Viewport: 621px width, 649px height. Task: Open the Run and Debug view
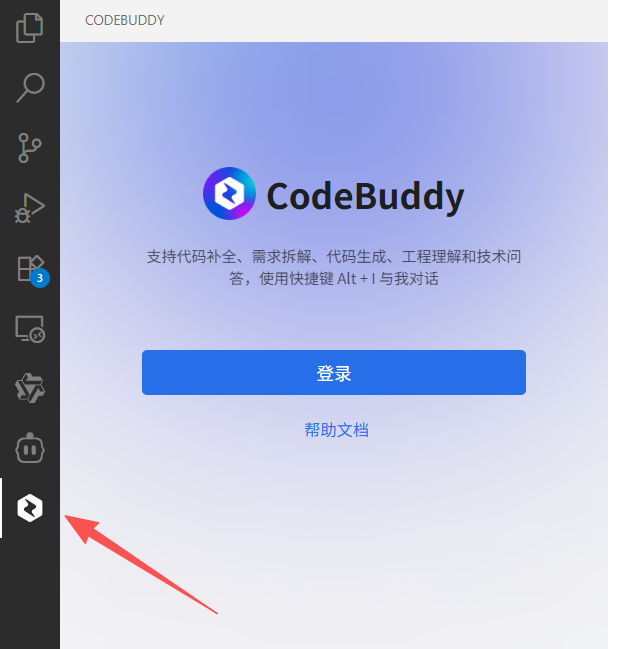tap(29, 208)
